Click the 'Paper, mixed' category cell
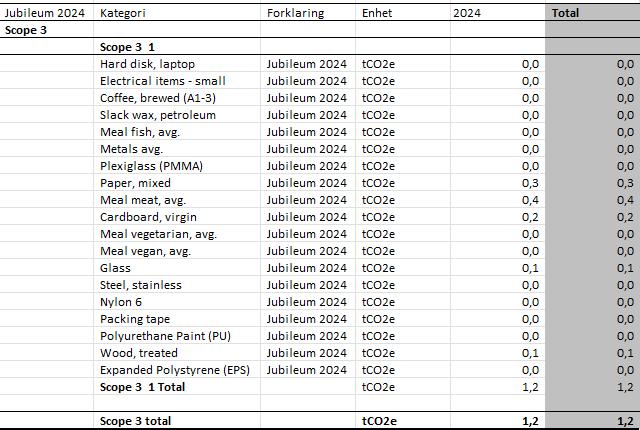Viewport: 640px width, 430px height. (x=135, y=183)
